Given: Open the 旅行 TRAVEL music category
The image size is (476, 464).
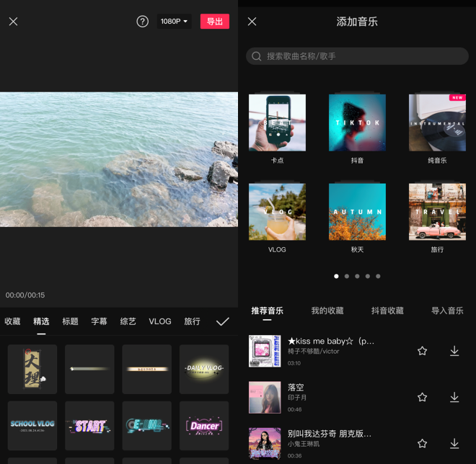Looking at the screenshot, I should (x=437, y=212).
